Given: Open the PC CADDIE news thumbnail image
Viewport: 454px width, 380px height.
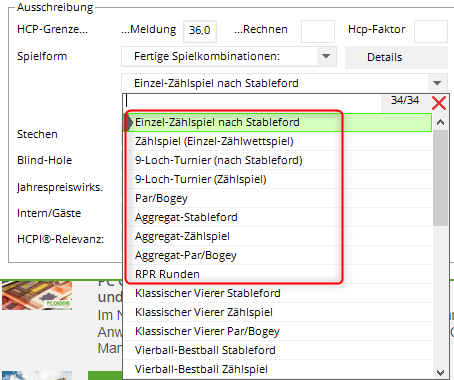Looking at the screenshot, I should pyautogui.click(x=37, y=295).
